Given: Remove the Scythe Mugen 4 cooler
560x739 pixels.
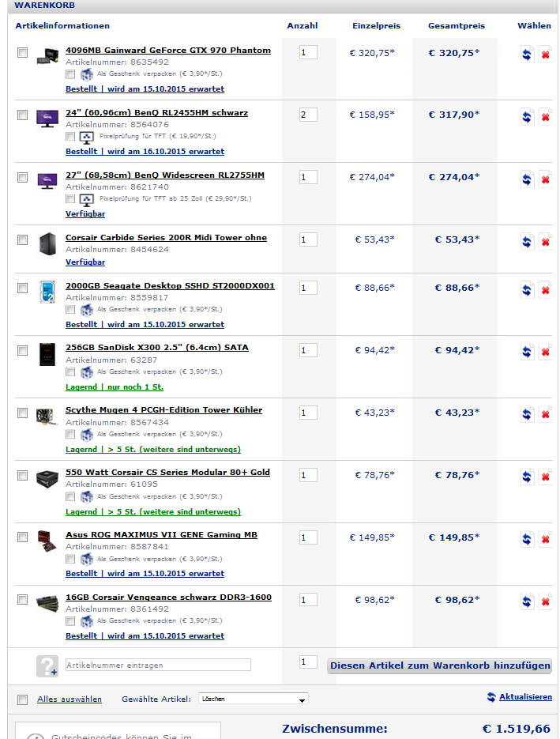Looking at the screenshot, I should pos(545,415).
